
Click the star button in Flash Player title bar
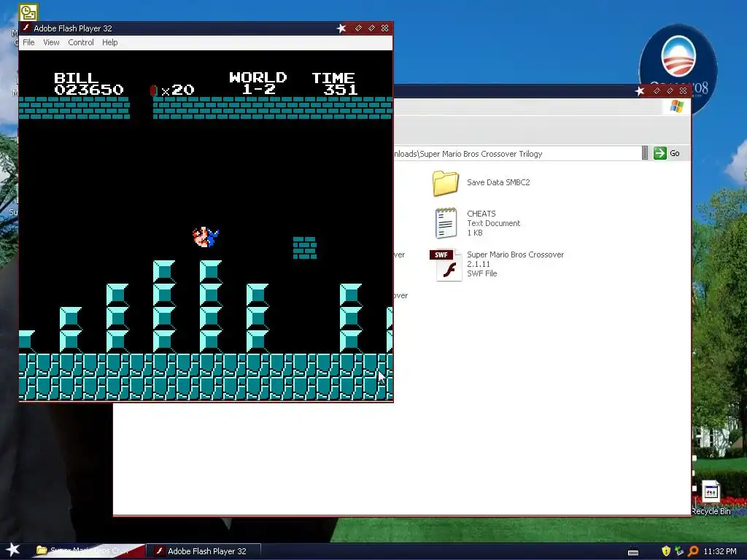[341, 28]
